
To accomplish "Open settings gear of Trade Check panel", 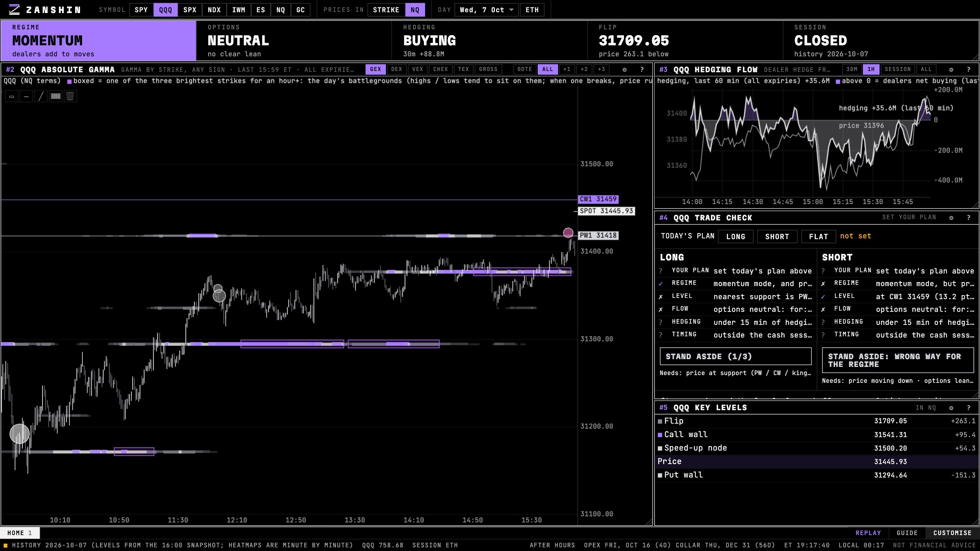I will click(951, 218).
